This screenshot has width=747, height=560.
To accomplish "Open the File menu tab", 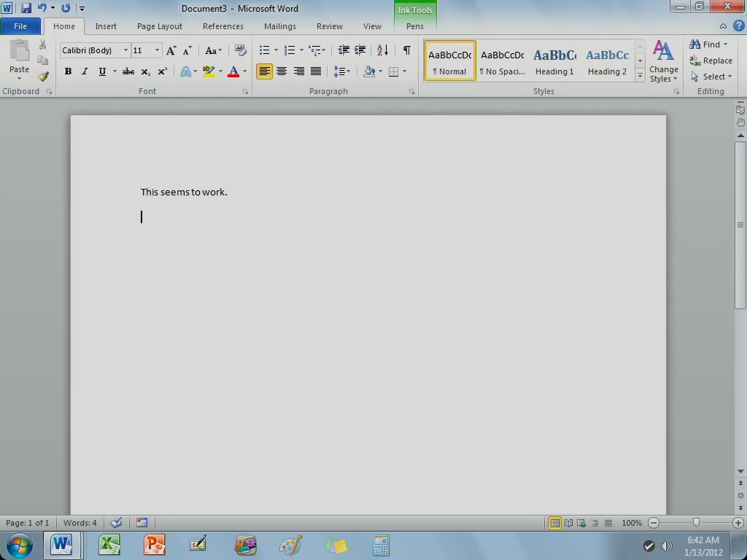I will pos(20,26).
